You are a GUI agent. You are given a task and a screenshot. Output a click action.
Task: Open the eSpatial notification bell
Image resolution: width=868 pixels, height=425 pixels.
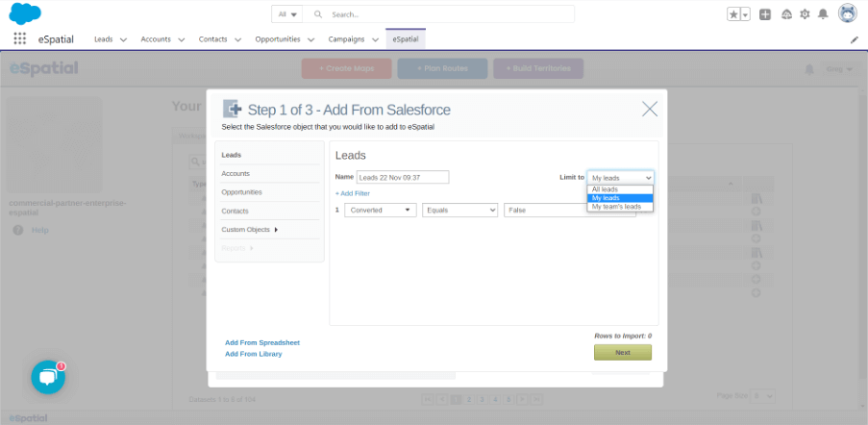[x=809, y=70]
